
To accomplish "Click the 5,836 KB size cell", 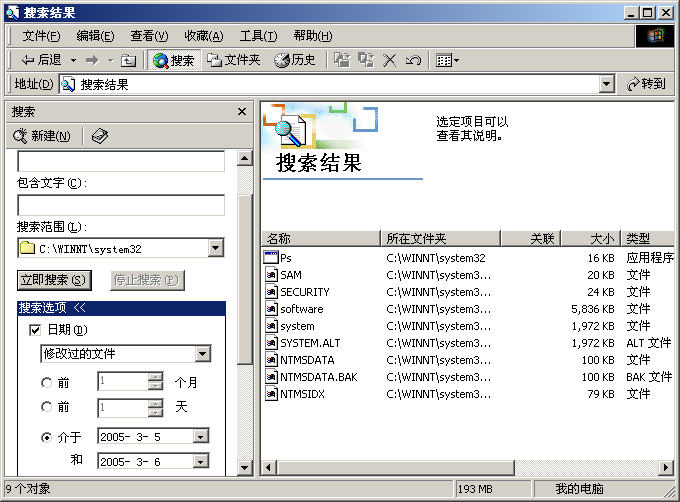I will [592, 309].
